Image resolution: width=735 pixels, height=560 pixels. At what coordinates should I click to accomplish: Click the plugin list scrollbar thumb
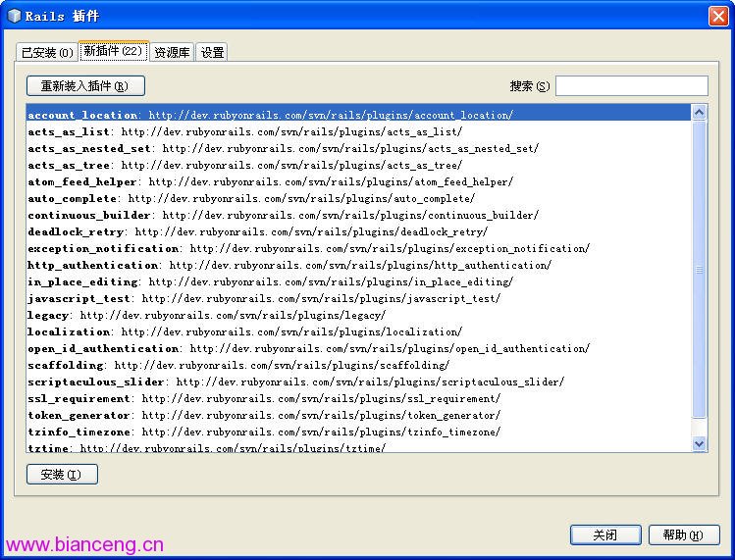coord(699,270)
